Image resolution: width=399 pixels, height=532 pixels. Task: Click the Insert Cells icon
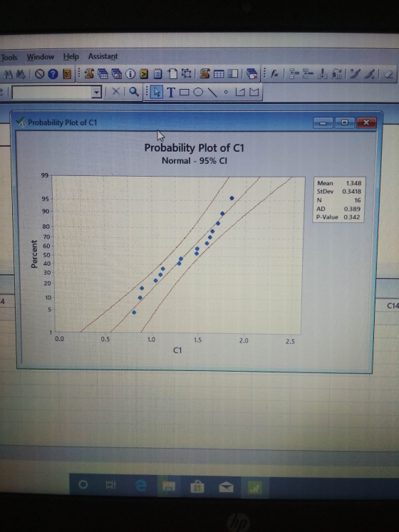coord(294,74)
